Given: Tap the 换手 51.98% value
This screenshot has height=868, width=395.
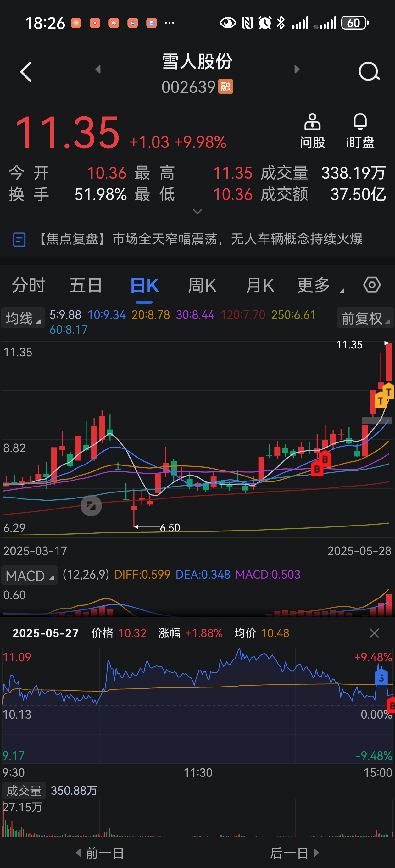Looking at the screenshot, I should pos(100,194).
